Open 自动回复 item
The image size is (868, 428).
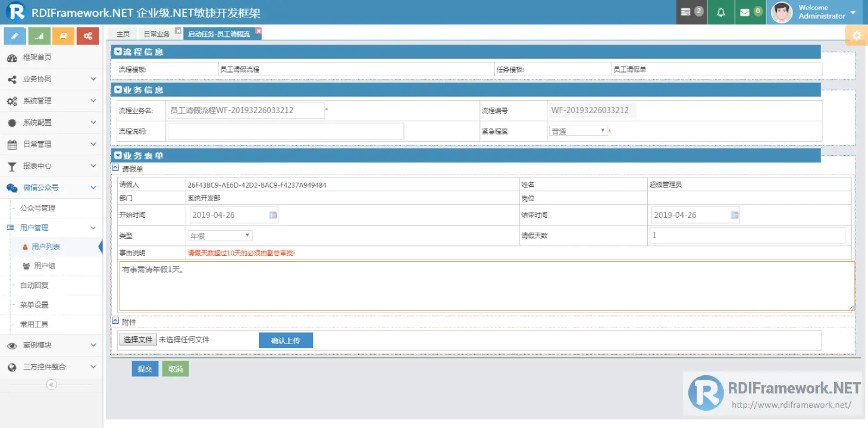tap(35, 285)
